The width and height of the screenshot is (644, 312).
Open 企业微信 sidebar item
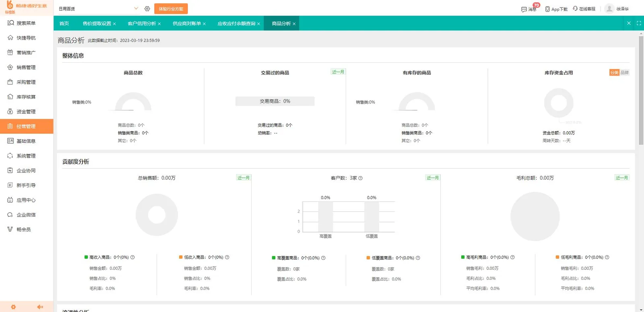pyautogui.click(x=27, y=215)
